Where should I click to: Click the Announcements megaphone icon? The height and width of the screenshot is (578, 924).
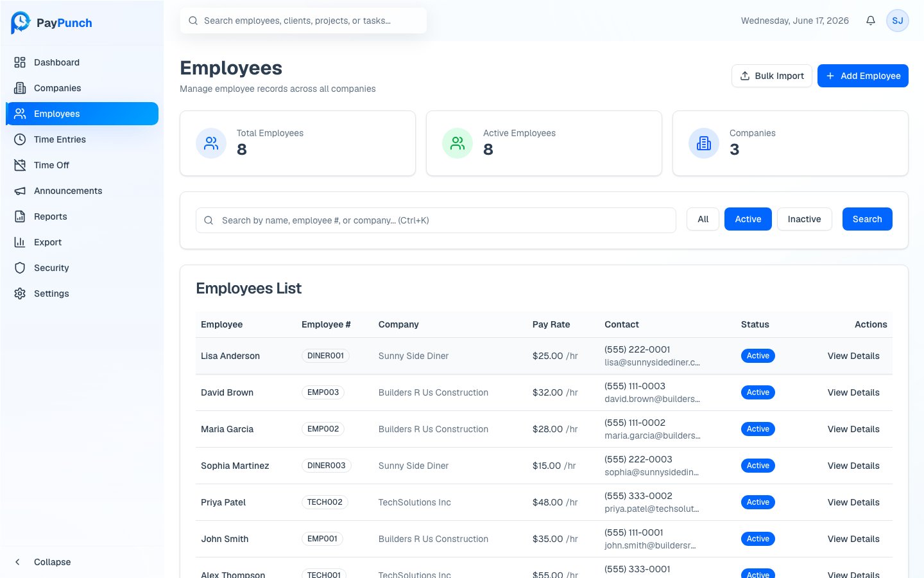pos(20,191)
